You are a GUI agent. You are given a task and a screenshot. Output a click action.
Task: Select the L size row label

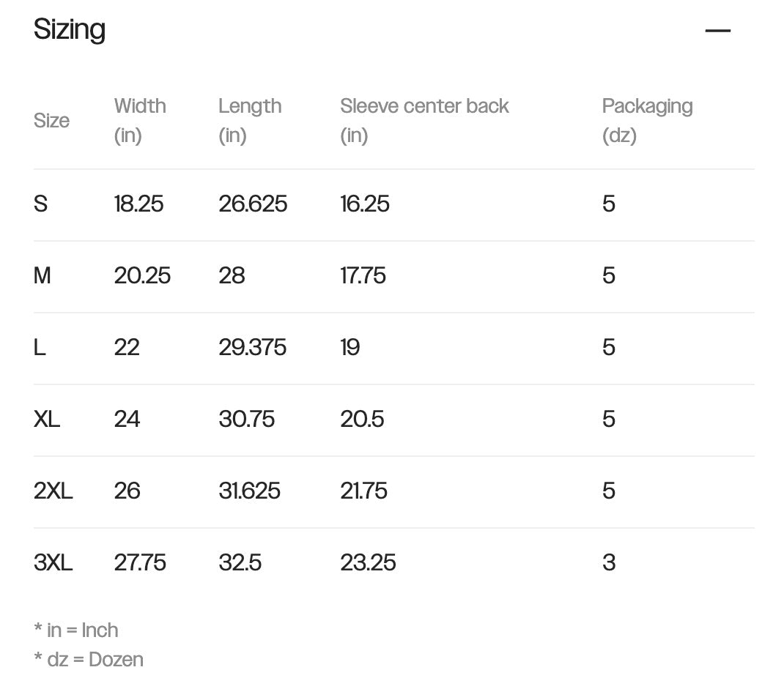click(40, 347)
